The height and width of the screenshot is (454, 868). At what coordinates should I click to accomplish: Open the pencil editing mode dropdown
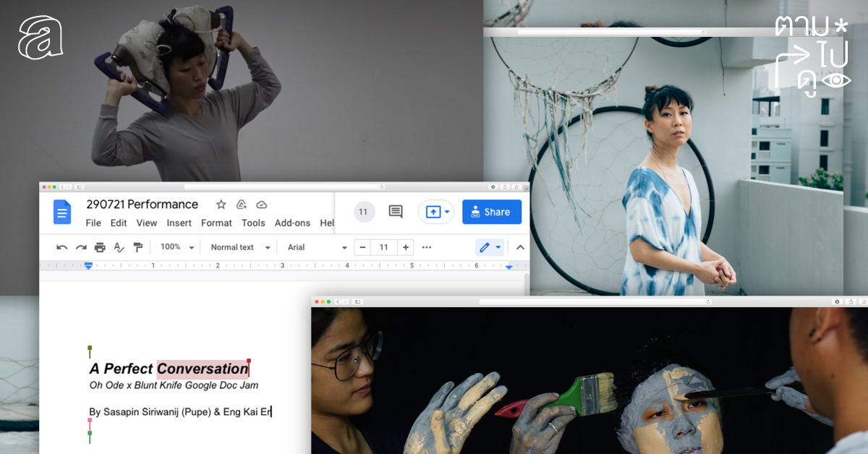coord(490,247)
